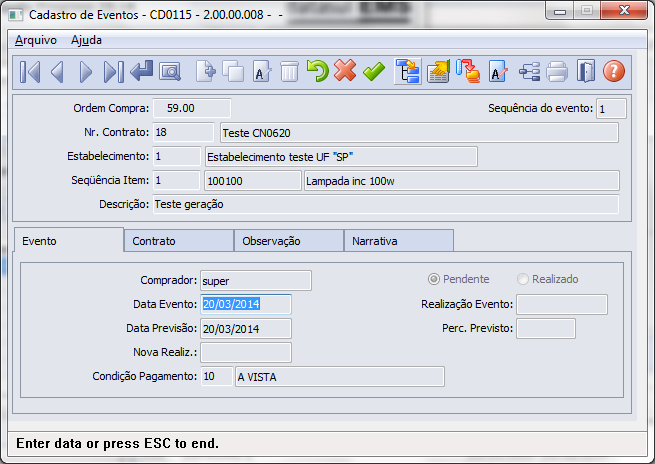Open the Ajuda menu

(x=86, y=40)
